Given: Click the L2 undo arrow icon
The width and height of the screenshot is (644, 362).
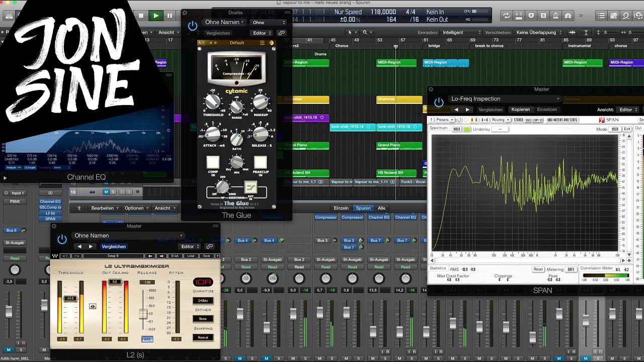Looking at the screenshot, I should 65,256.
